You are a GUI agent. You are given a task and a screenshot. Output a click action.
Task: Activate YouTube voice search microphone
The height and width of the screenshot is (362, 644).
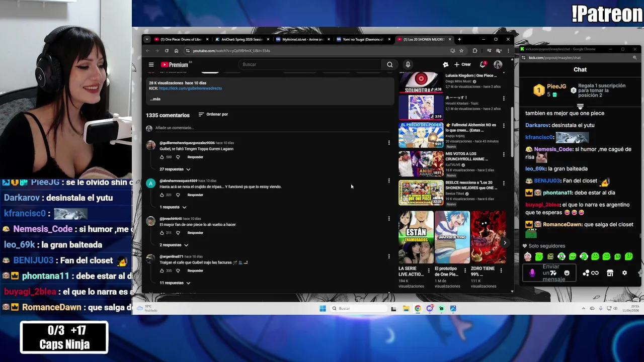(408, 64)
